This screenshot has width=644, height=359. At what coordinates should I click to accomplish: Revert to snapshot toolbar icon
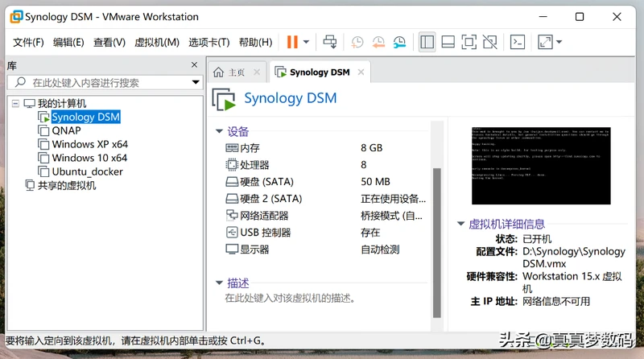point(378,42)
